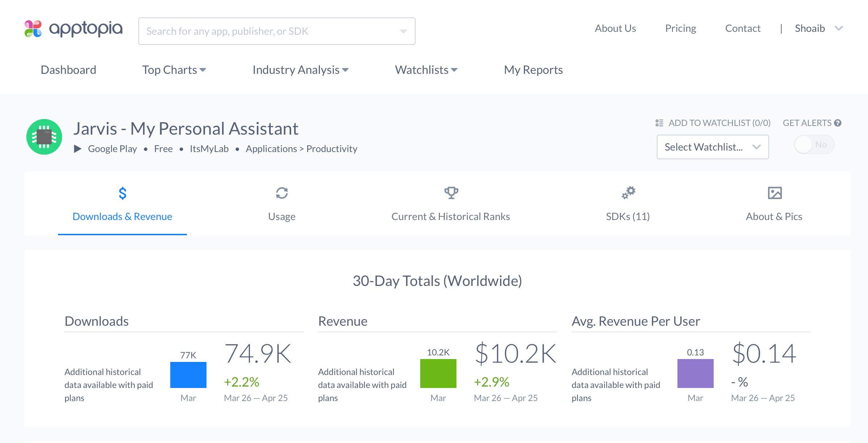Click the Pricing link
This screenshot has width=868, height=443.
[x=680, y=28]
